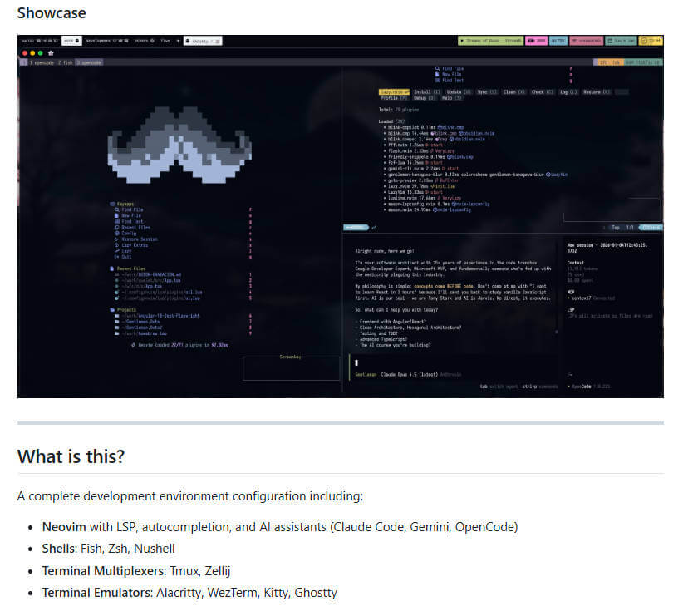Click the yellow clock pill in the top bar
Viewport: 683px width, 616px height.
pyautogui.click(x=651, y=41)
